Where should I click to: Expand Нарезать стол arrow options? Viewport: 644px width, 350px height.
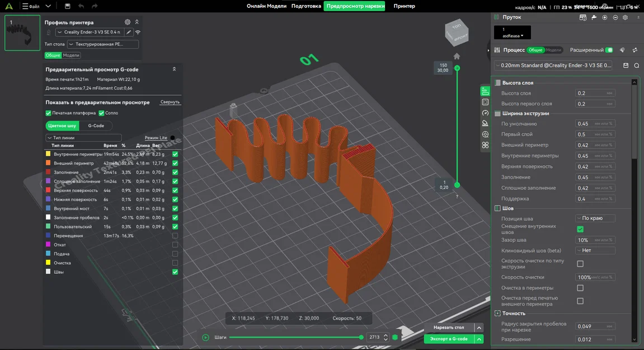(479, 328)
